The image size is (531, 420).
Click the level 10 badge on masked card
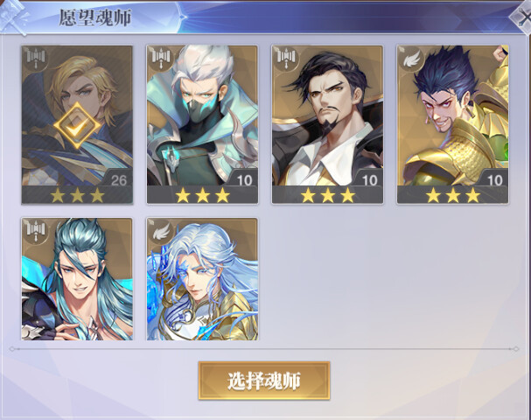coord(244,179)
